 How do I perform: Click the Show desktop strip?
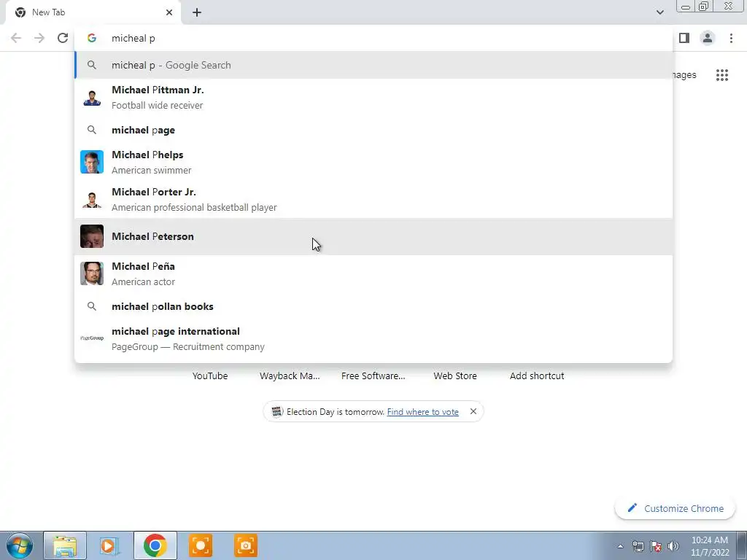(741, 545)
